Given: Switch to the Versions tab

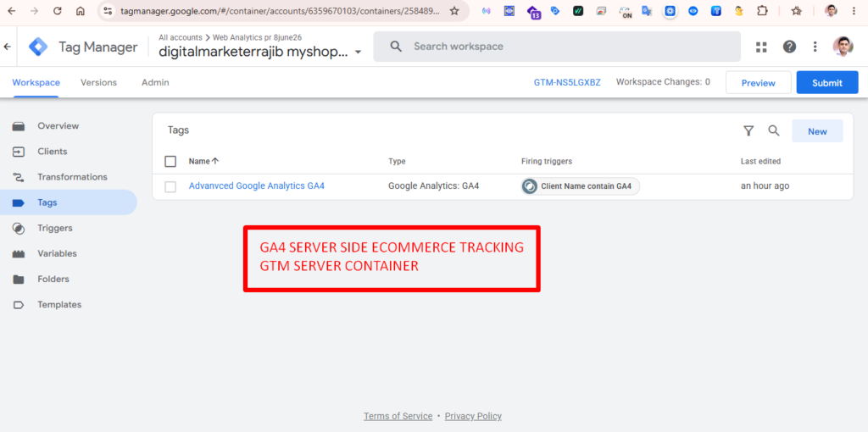Looking at the screenshot, I should [98, 82].
